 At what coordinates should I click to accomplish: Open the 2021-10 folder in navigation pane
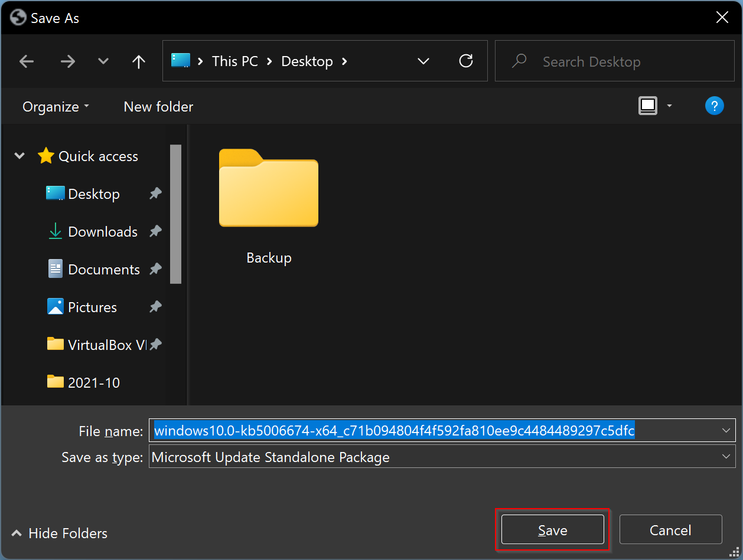coord(83,382)
